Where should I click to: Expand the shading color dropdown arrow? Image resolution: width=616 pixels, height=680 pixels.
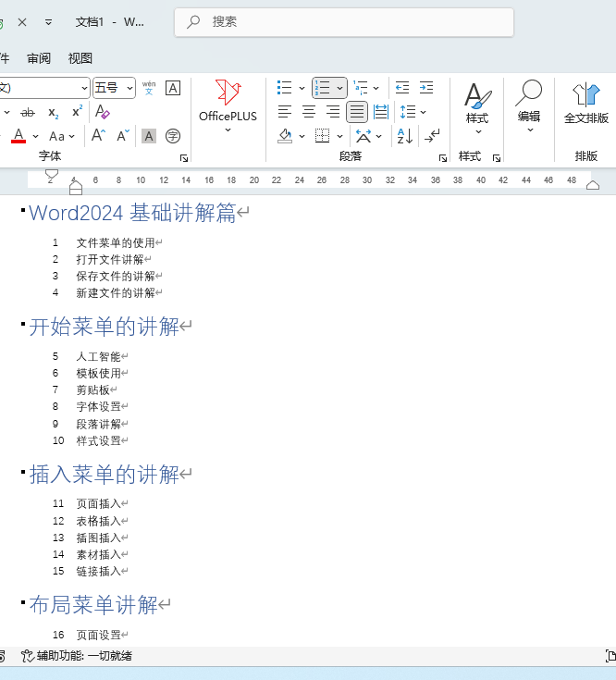(302, 137)
